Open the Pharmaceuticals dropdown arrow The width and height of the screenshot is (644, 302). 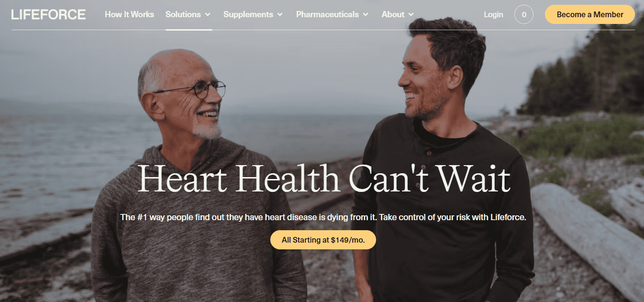[366, 15]
